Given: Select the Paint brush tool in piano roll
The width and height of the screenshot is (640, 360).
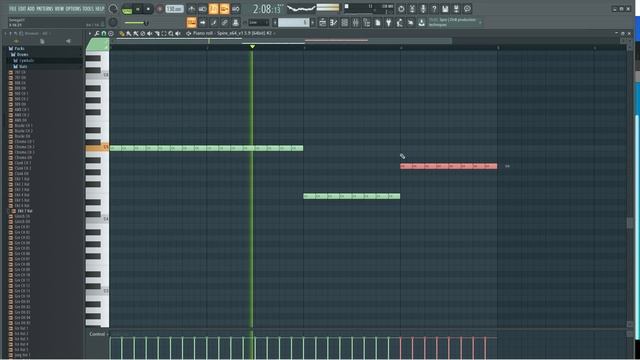Looking at the screenshot, I should pos(129,33).
